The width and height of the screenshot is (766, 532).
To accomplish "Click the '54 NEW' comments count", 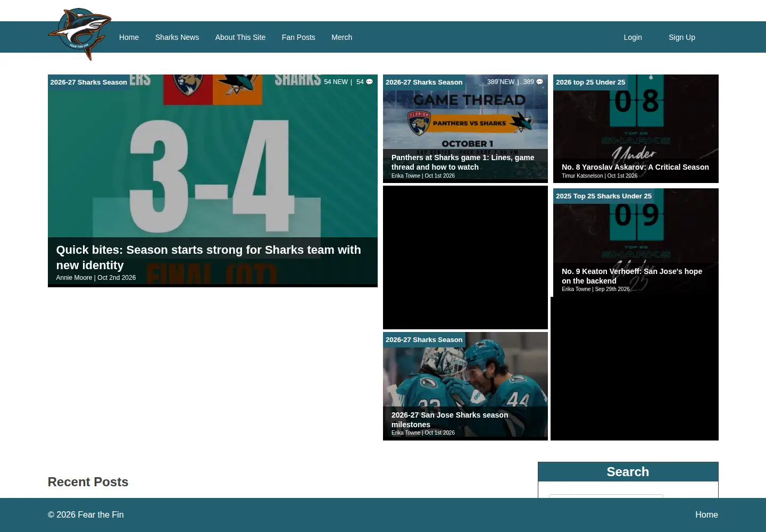I will (x=336, y=82).
